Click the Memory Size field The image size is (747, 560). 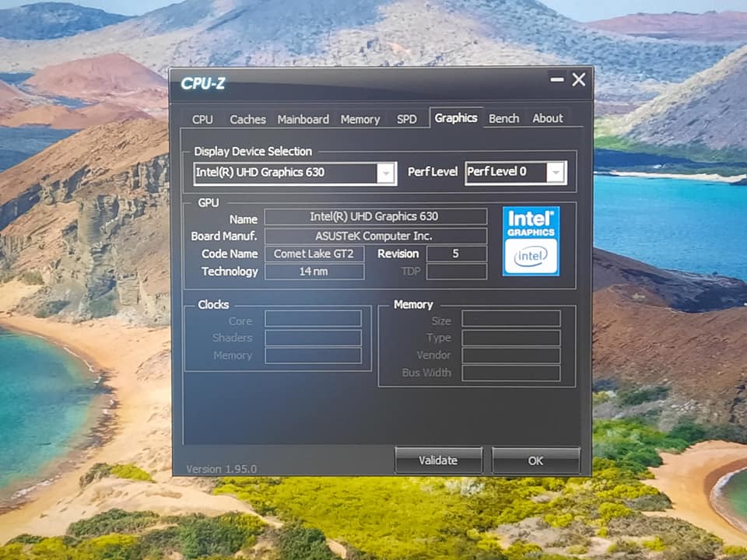pos(511,319)
